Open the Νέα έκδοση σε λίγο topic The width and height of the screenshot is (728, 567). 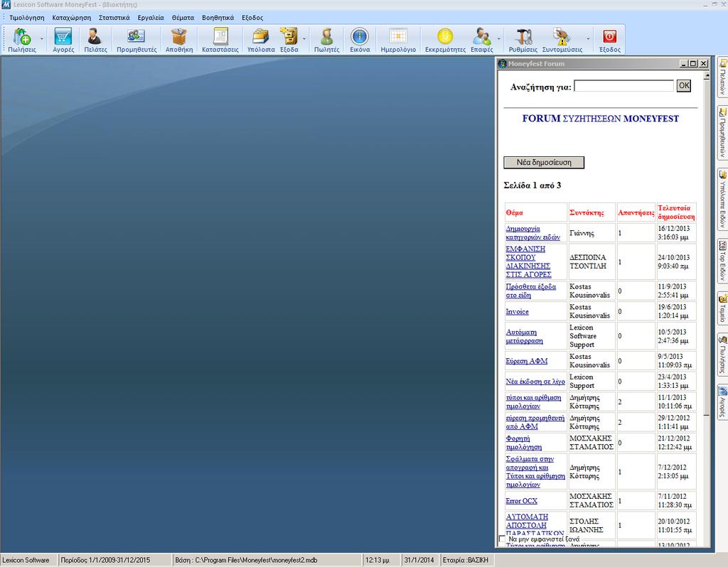point(535,382)
